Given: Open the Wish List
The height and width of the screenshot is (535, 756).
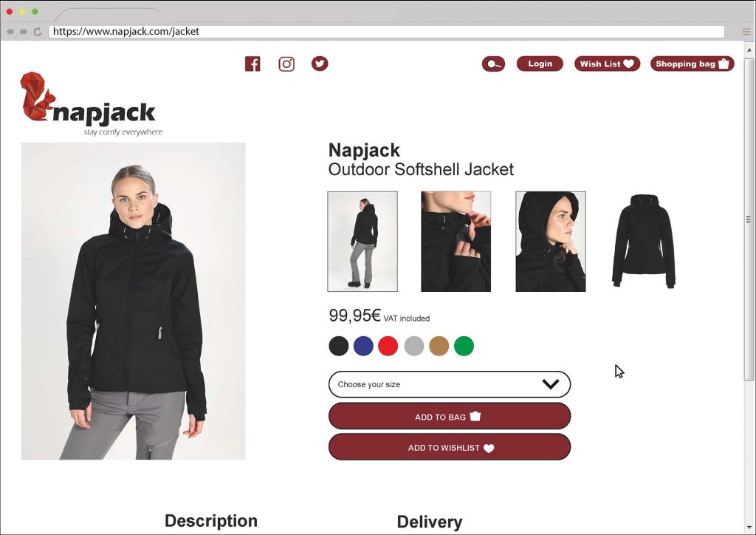Looking at the screenshot, I should pyautogui.click(x=607, y=64).
